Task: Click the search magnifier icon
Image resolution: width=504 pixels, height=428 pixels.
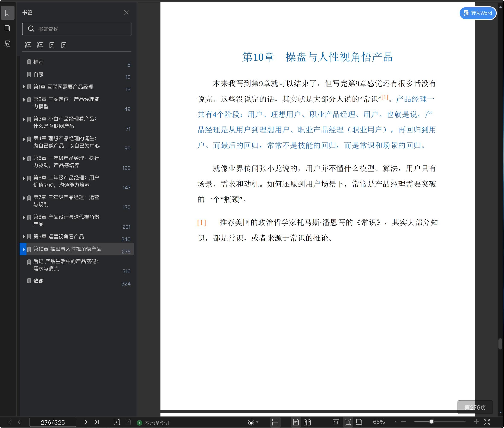Action: pyautogui.click(x=31, y=29)
